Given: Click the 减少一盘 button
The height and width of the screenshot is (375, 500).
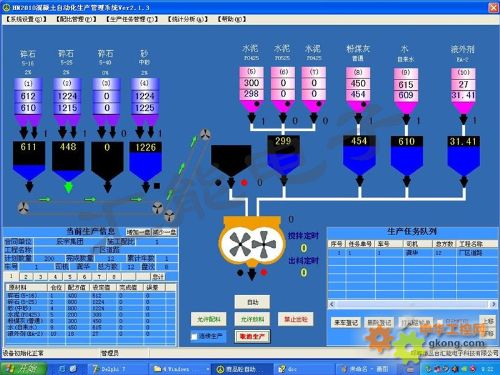Looking at the screenshot, I should 164,232.
